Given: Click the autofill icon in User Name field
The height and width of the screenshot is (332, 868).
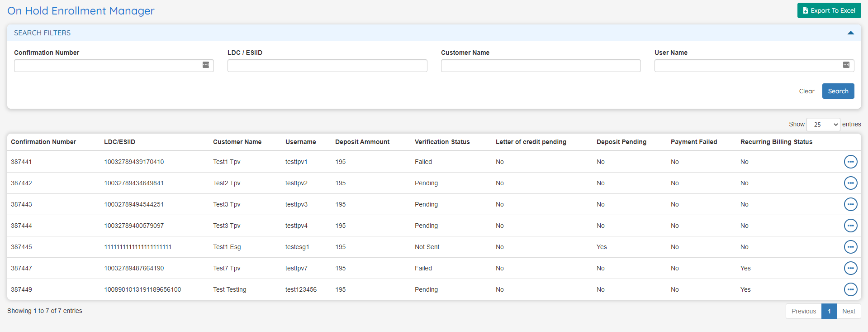Looking at the screenshot, I should (846, 65).
